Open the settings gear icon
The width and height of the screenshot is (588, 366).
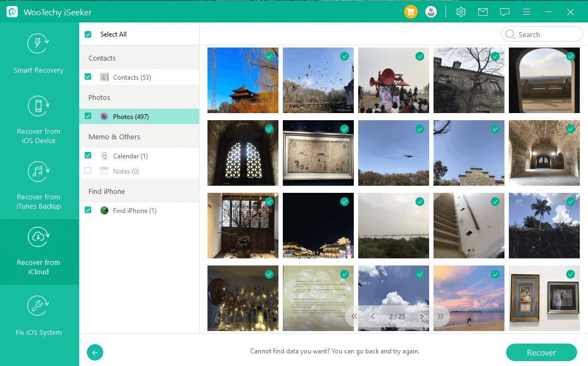tap(461, 11)
